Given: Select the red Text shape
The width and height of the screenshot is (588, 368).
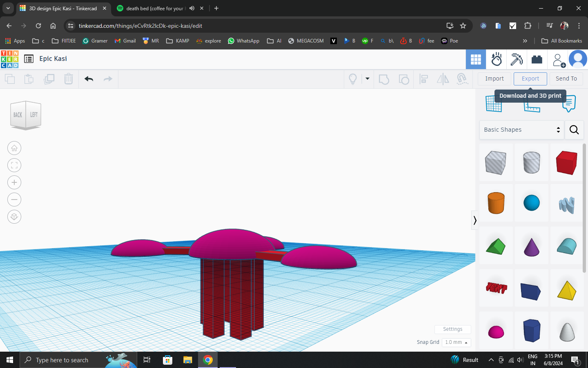Looking at the screenshot, I should point(496,288).
